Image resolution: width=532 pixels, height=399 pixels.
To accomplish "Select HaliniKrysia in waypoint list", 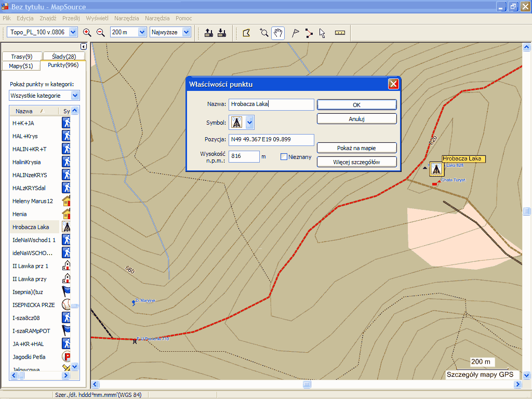I will 26,162.
